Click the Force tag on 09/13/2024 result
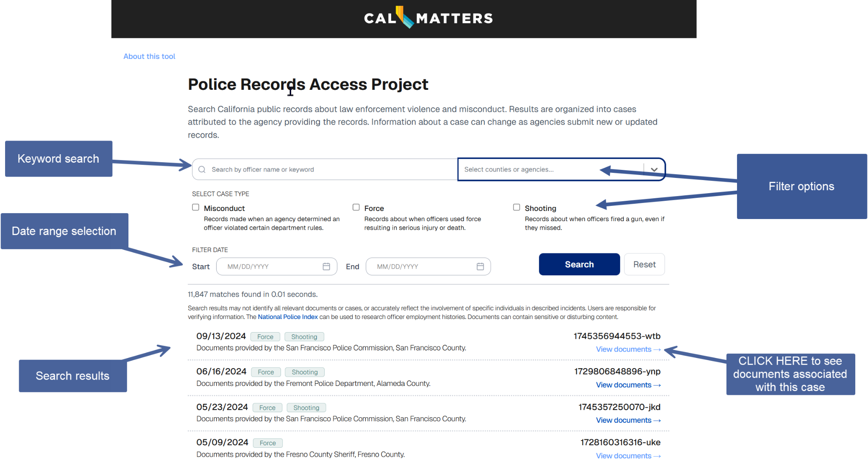This screenshot has width=868, height=466. [x=265, y=337]
